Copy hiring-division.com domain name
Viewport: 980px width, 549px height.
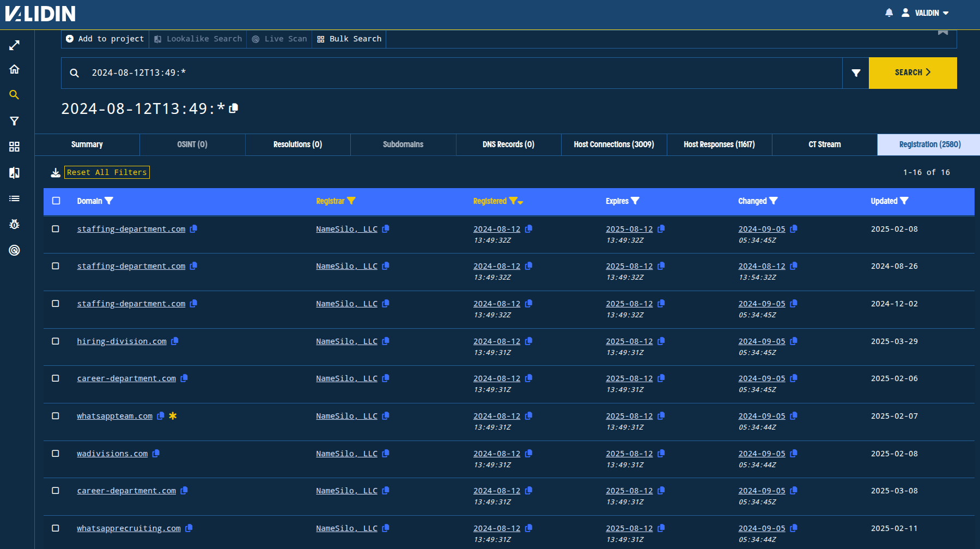175,341
